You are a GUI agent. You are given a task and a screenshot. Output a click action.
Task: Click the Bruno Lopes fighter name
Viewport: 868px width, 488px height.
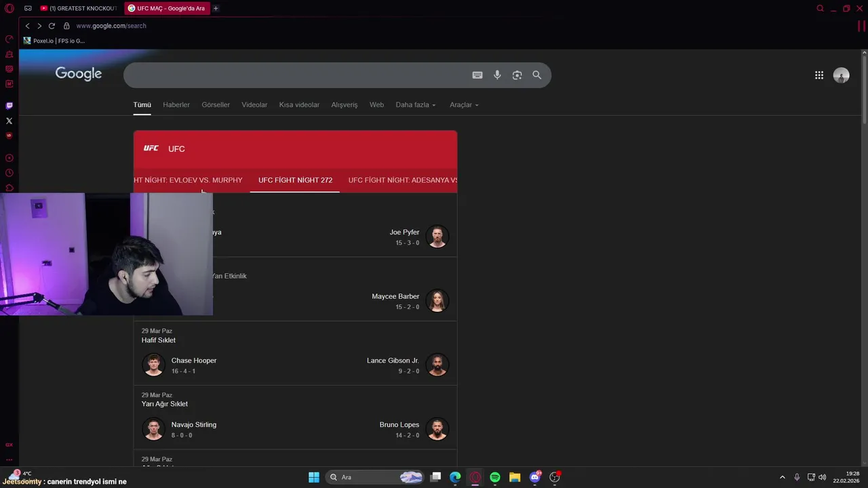[399, 424]
